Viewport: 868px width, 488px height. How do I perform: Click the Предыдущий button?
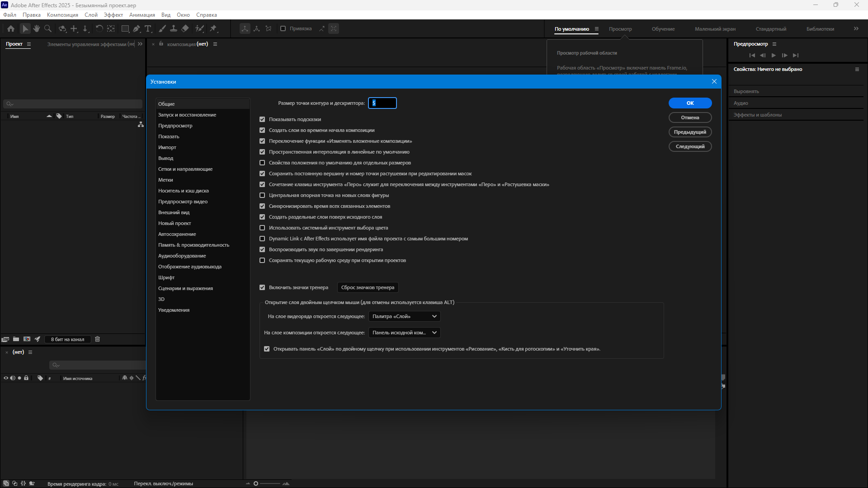[x=690, y=132]
